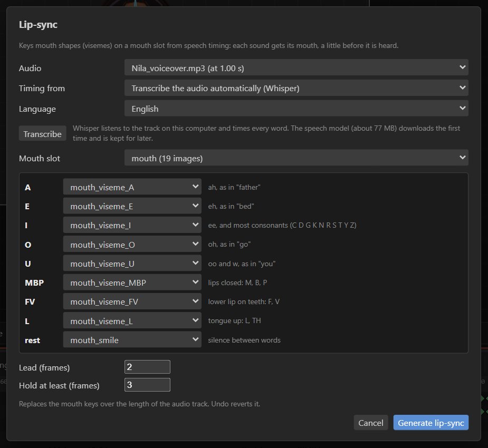Viewport: 488px width, 448px height.
Task: Change the A viseme image dropdown
Action: click(x=132, y=187)
